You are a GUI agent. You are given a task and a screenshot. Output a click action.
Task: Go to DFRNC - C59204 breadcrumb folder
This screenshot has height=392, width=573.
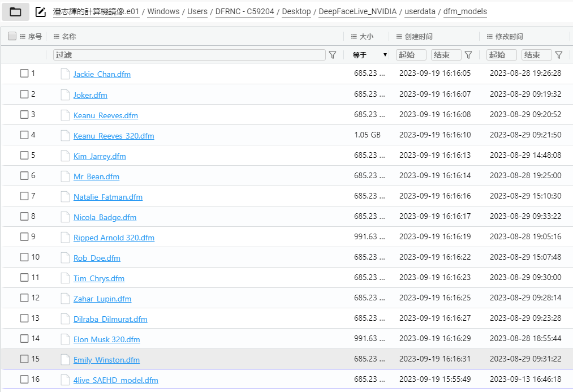click(x=244, y=12)
